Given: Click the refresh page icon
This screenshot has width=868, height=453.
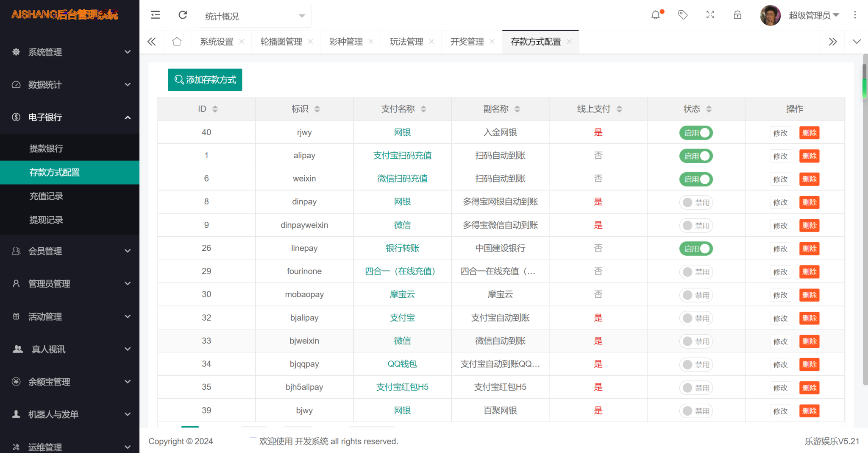Looking at the screenshot, I should tap(183, 15).
